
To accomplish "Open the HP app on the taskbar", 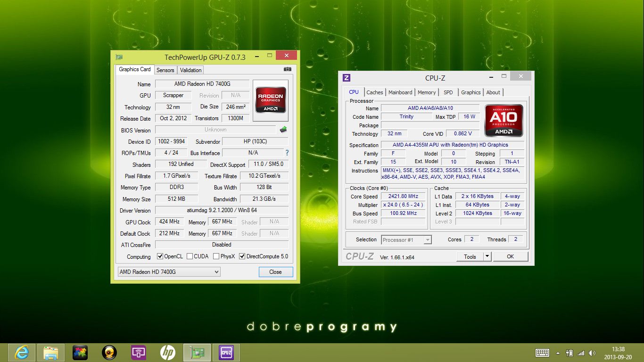I will pos(168,353).
